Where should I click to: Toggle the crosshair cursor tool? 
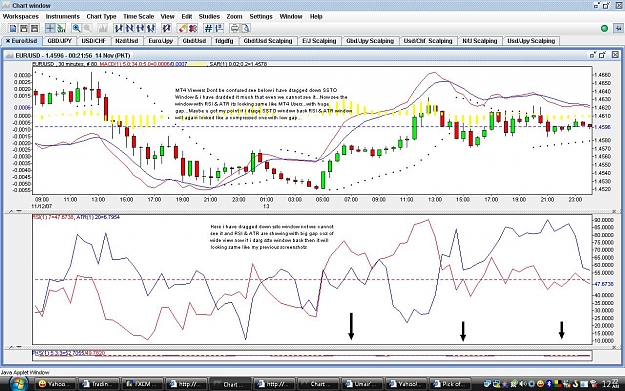[50, 28]
